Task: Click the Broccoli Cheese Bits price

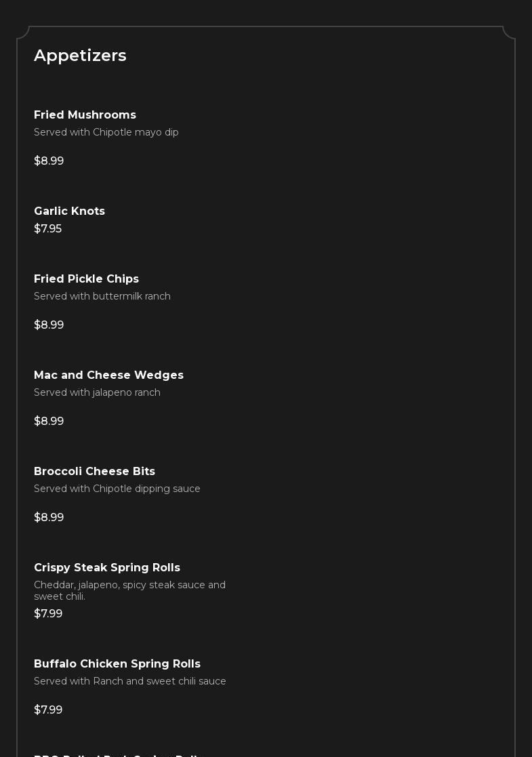Action: tap(49, 518)
